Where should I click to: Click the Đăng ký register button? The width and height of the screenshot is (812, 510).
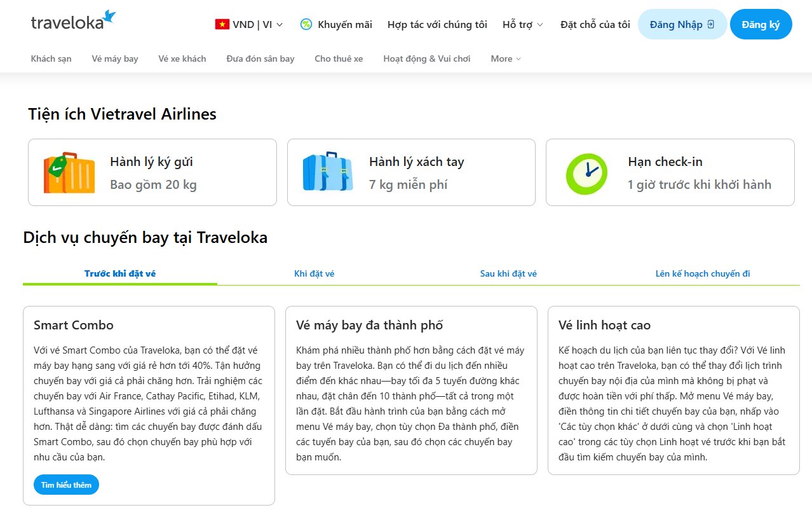[x=761, y=24]
